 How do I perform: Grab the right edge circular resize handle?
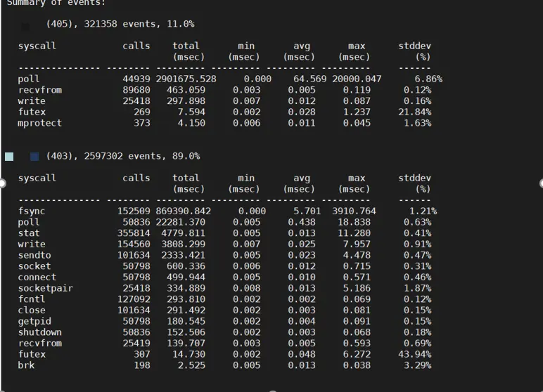pyautogui.click(x=541, y=183)
